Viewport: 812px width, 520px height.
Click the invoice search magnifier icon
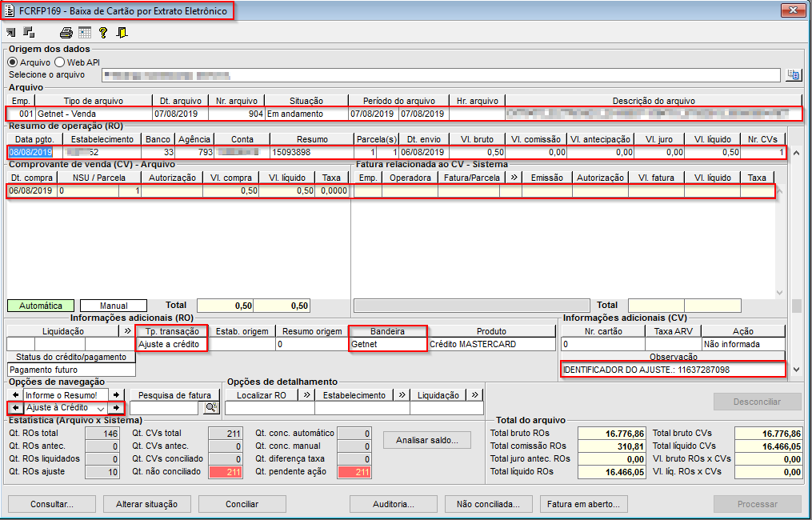(x=210, y=408)
